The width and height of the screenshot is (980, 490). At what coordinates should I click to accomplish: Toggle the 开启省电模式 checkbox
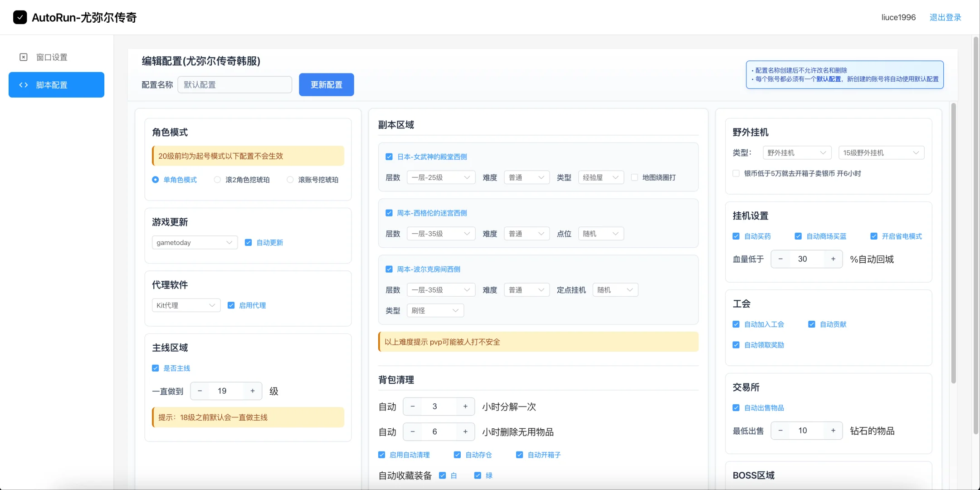(874, 236)
